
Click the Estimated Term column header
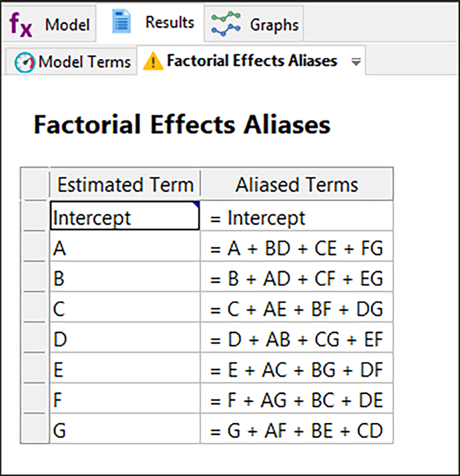point(125,185)
